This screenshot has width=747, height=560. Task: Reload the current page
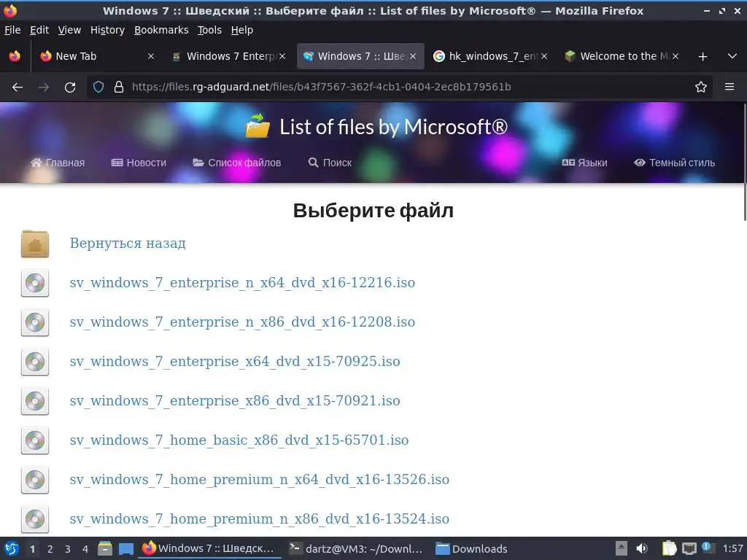pyautogui.click(x=70, y=87)
